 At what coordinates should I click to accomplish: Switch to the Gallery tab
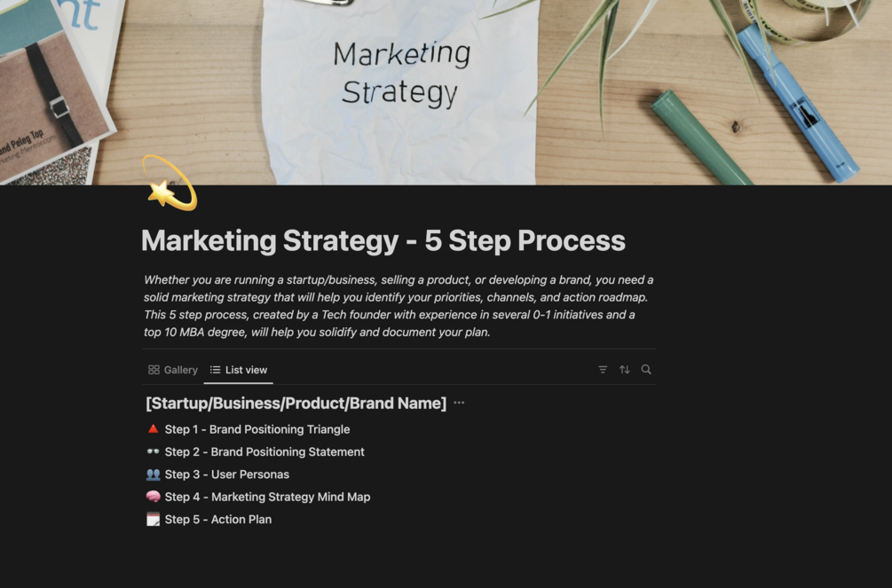[x=173, y=370]
